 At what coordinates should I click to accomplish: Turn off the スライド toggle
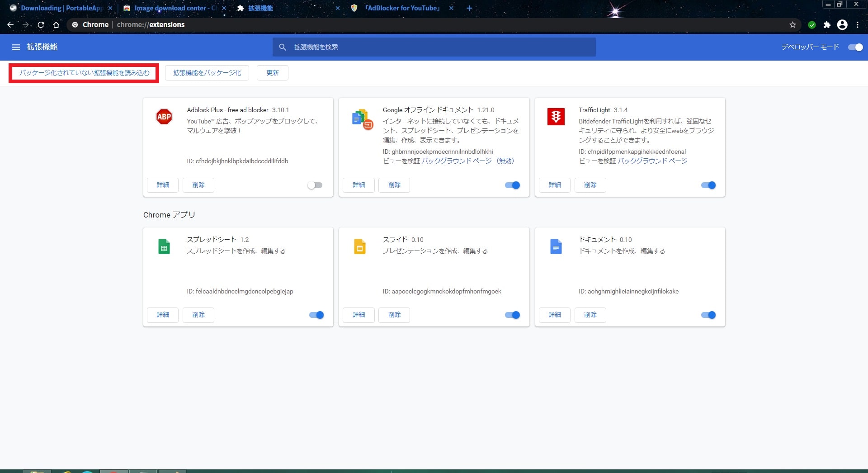point(513,315)
